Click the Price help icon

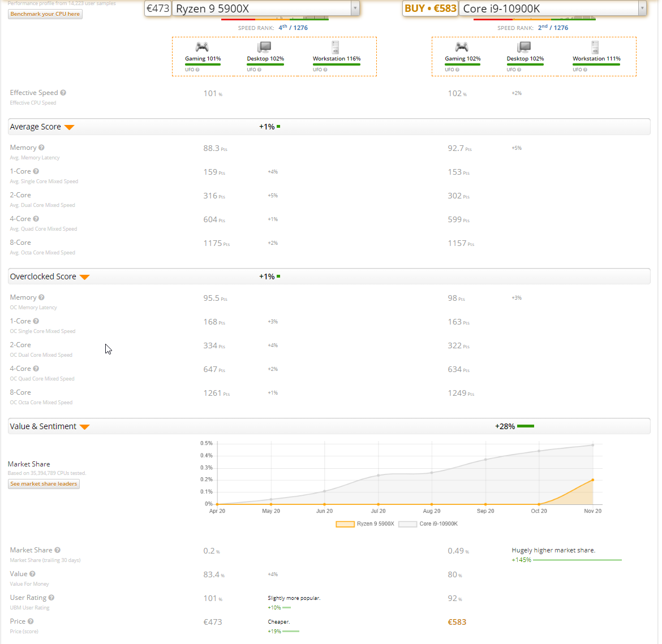[x=31, y=621]
